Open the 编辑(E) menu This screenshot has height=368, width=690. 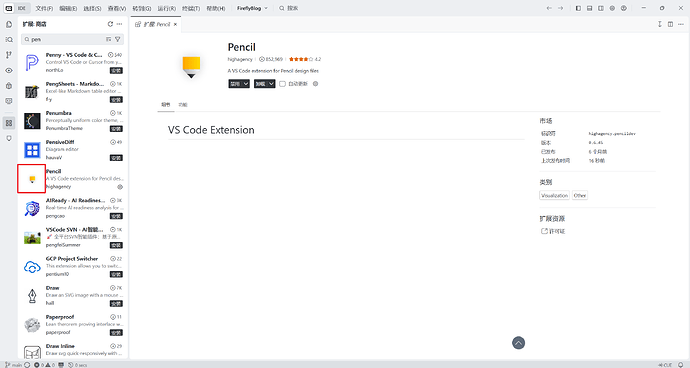(x=68, y=8)
